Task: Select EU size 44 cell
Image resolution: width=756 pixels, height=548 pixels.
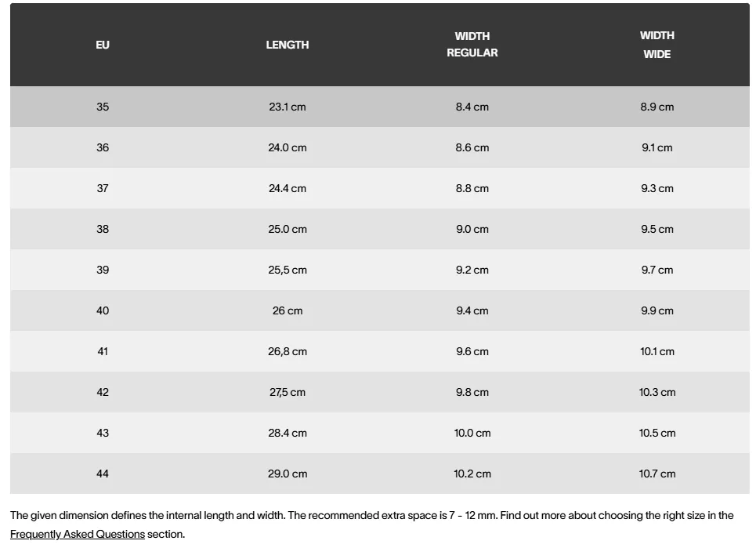Action: point(103,474)
